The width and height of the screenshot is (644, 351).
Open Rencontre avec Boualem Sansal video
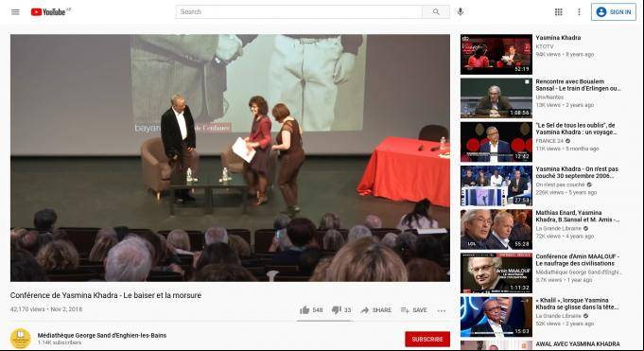579,84
